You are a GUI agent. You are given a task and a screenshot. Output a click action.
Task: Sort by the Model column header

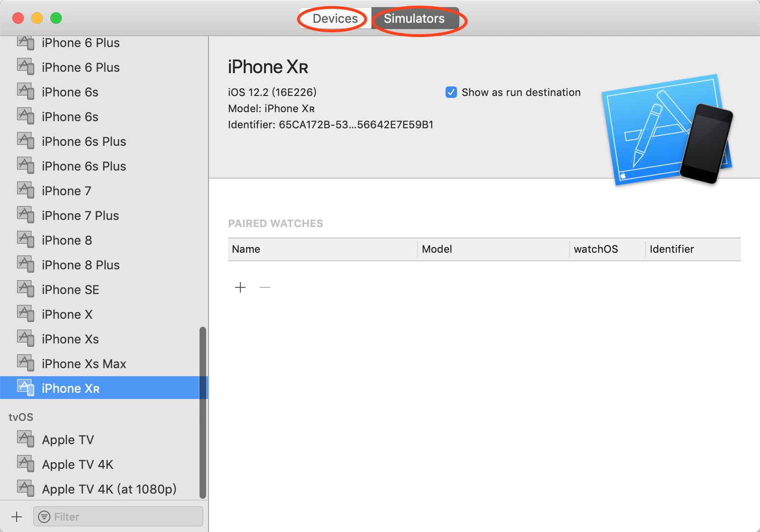[x=493, y=249]
